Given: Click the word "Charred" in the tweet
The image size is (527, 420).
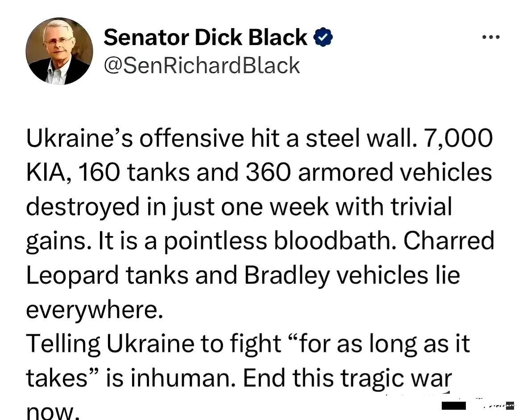Looking at the screenshot, I should tap(448, 241).
